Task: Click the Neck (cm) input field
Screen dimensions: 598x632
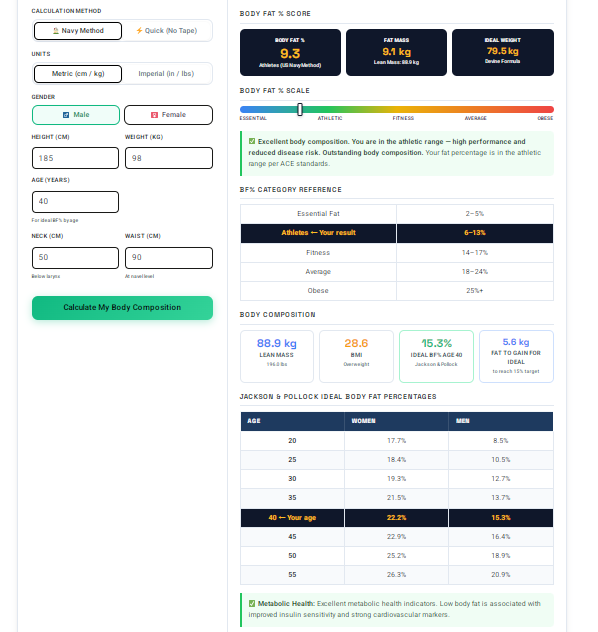Action: (x=75, y=258)
